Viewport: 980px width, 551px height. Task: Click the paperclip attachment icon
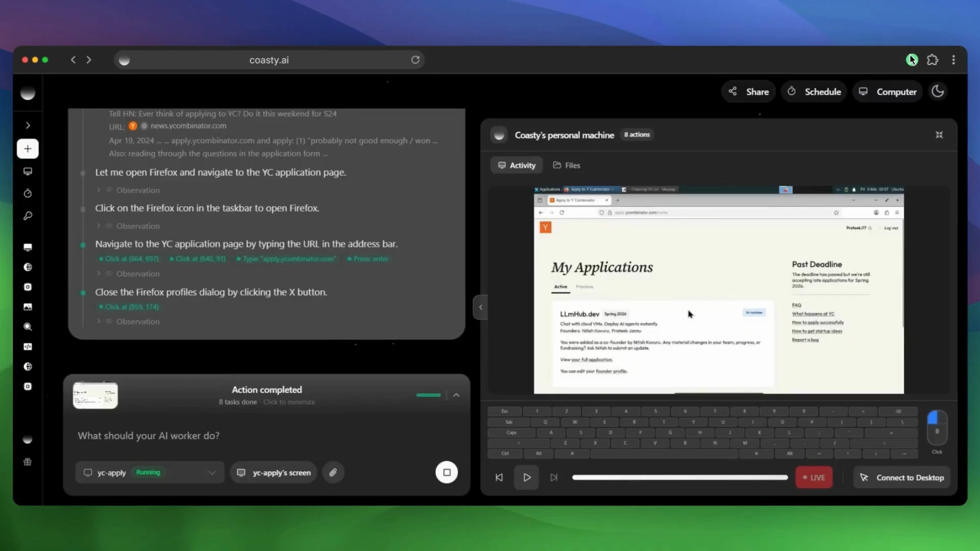[x=333, y=472]
